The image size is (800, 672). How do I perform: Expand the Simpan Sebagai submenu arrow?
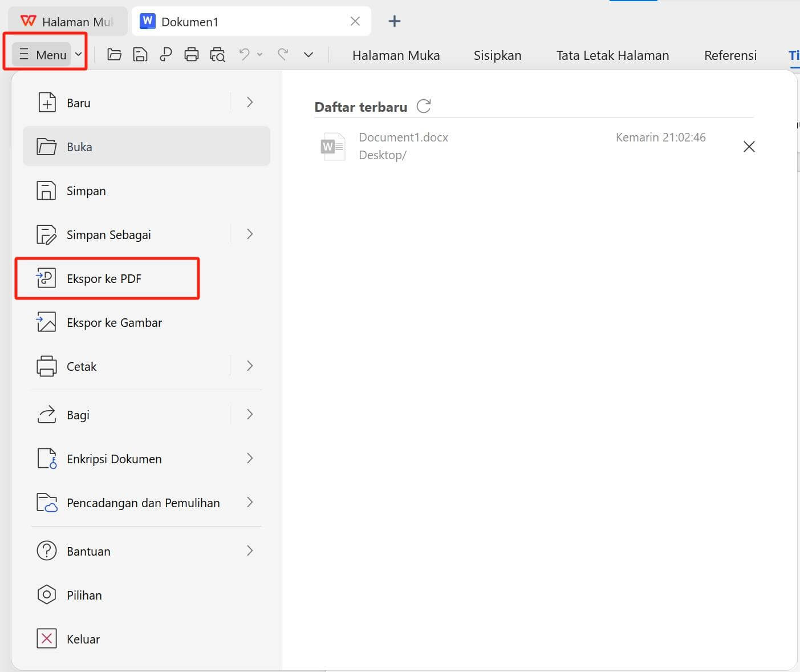click(250, 234)
